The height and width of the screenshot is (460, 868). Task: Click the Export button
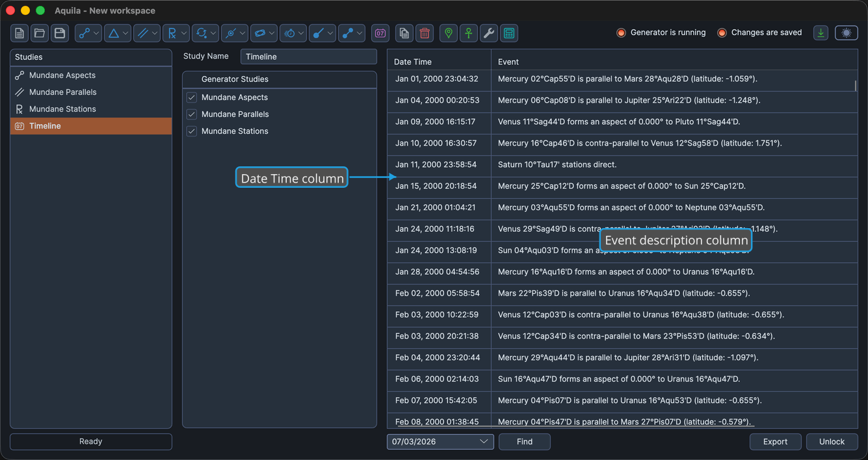(775, 442)
